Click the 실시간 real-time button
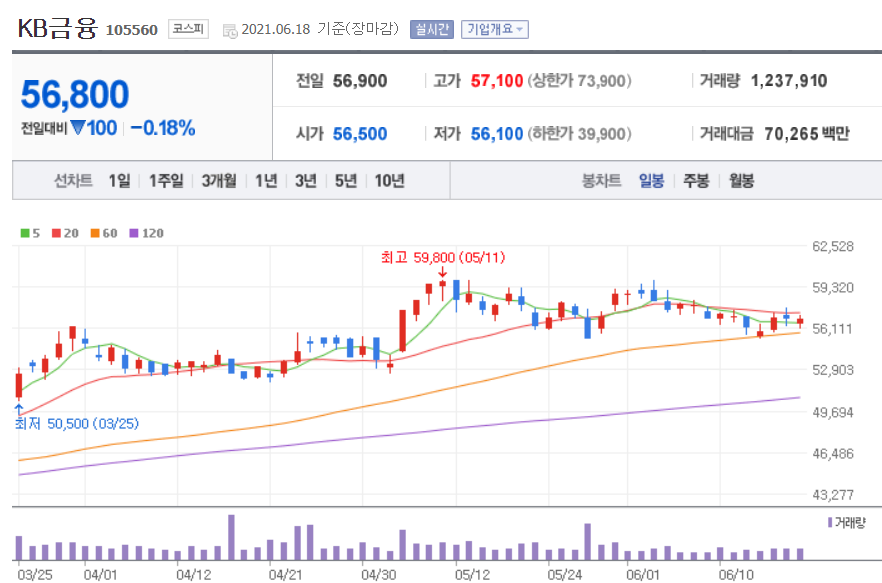This screenshot has height=583, width=882. [431, 29]
